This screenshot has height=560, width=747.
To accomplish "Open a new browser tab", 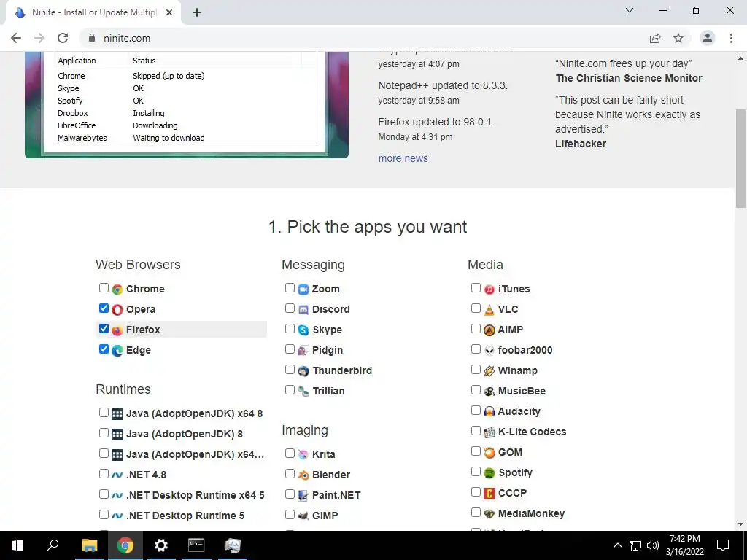I will (x=197, y=13).
